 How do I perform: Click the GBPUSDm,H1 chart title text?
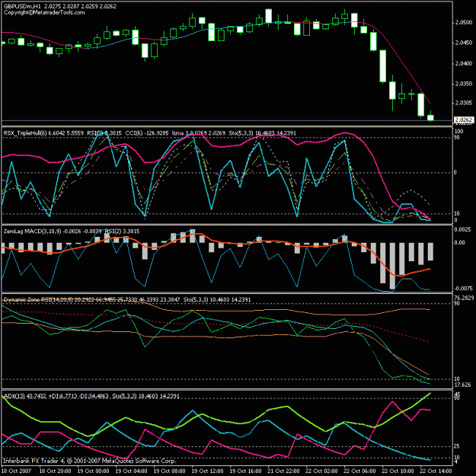pos(22,6)
